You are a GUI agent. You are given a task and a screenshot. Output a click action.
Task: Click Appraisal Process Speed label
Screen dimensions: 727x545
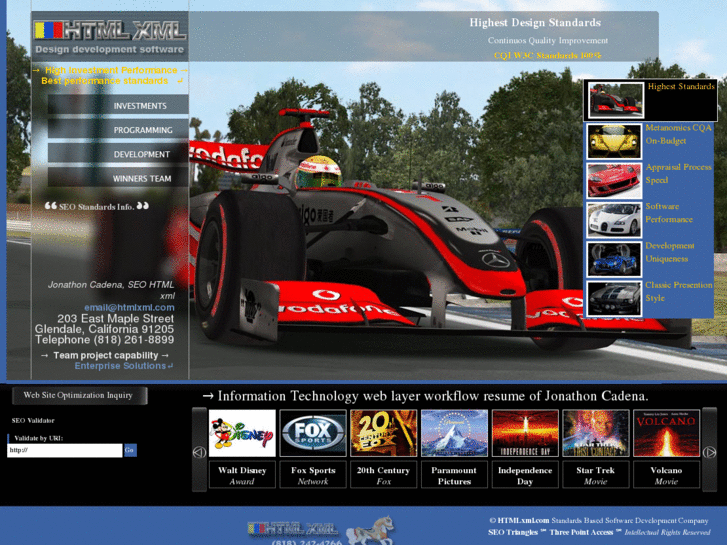point(678,173)
